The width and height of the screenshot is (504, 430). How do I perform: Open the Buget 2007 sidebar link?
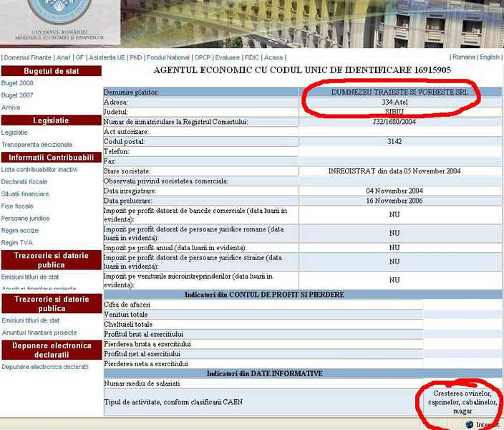(17, 95)
